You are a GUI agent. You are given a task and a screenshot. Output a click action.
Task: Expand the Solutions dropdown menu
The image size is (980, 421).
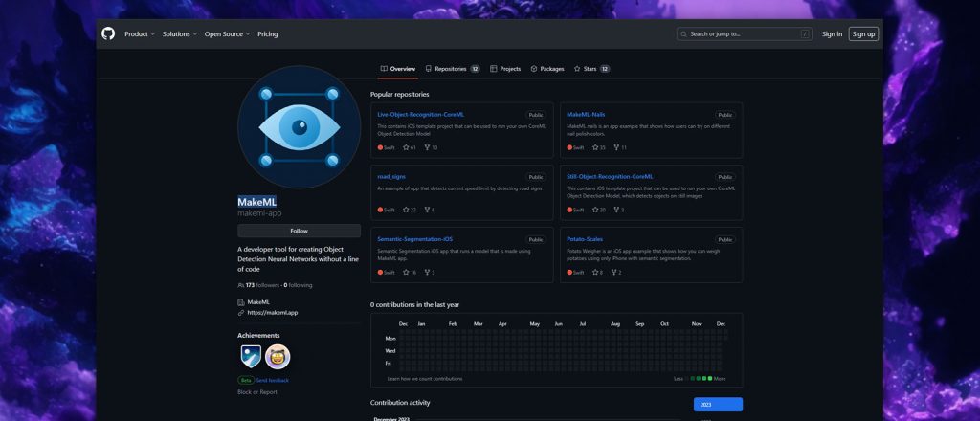coord(179,34)
